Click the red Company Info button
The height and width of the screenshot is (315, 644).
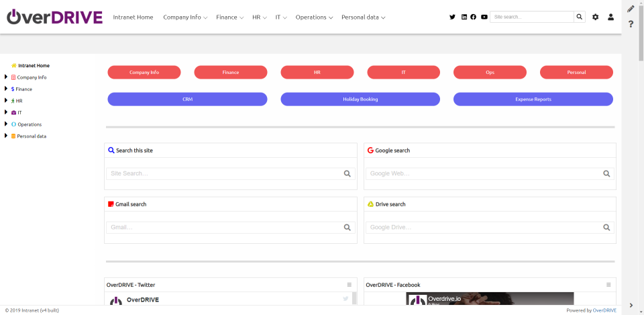[144, 73]
